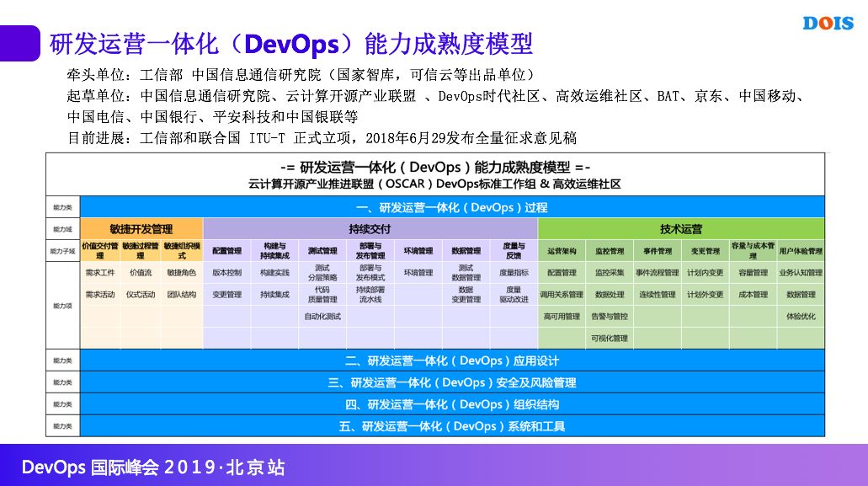Click the 测试管理 subdomain header

pyautogui.click(x=322, y=251)
